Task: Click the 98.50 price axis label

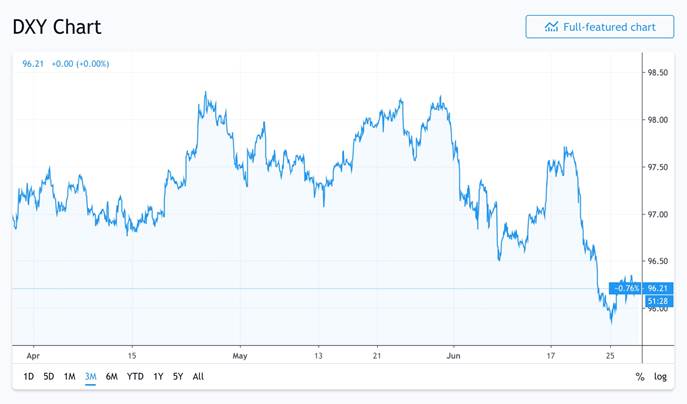Action: tap(658, 73)
